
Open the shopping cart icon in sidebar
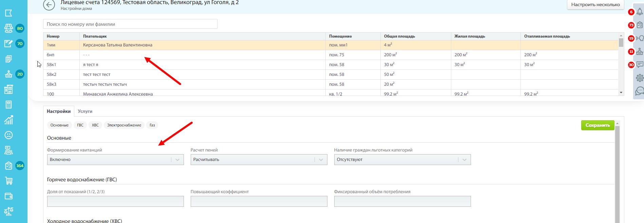coord(9,181)
